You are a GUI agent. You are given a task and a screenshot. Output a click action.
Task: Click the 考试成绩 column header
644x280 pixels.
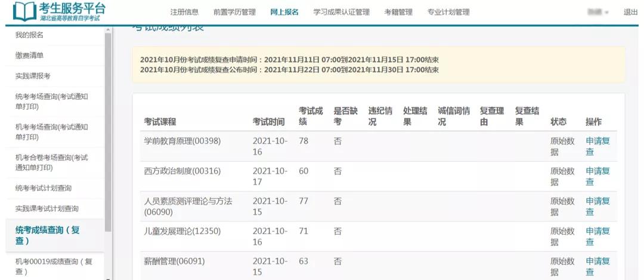coord(311,116)
